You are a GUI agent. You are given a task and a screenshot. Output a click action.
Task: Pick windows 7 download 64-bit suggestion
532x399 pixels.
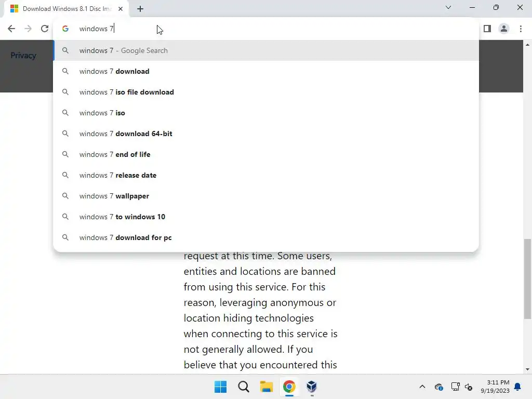click(267, 134)
